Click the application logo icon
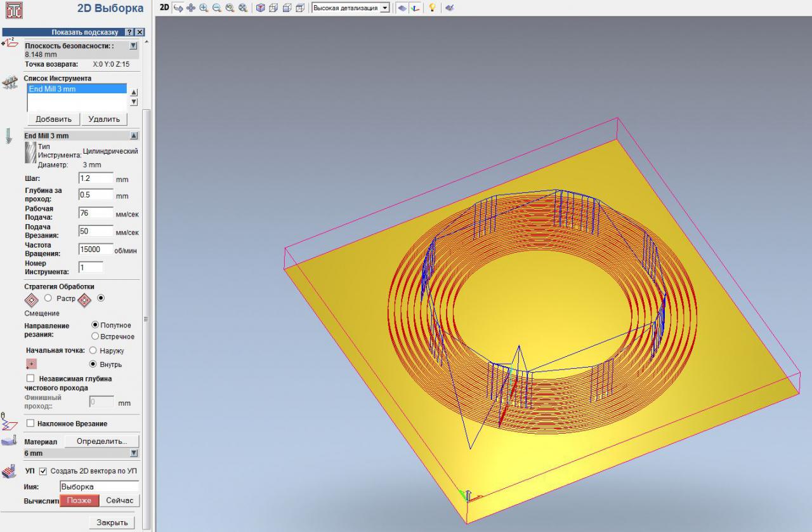 [13, 10]
